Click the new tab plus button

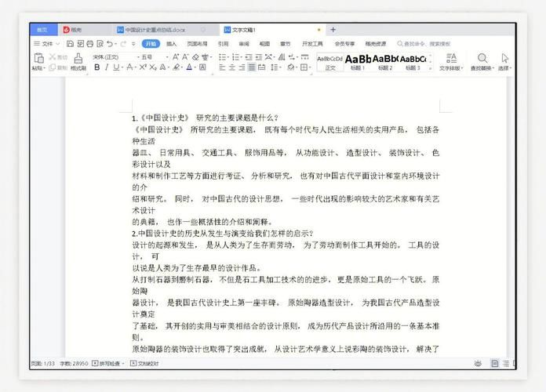click(333, 29)
